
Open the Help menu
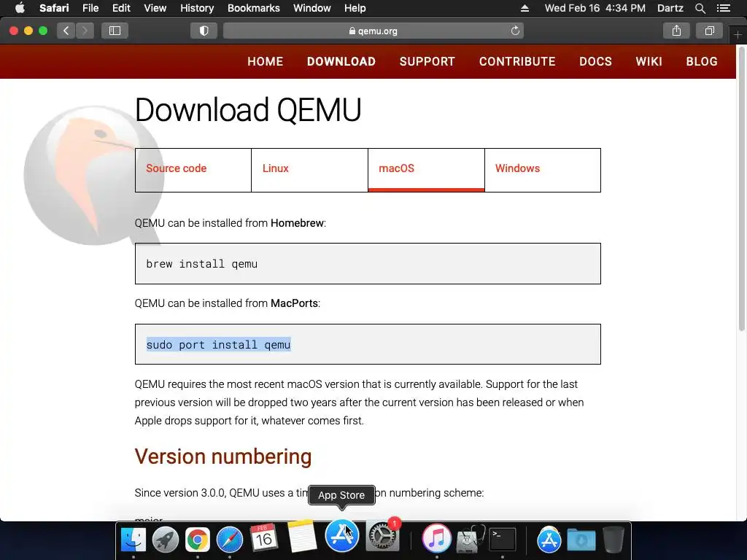coord(355,8)
